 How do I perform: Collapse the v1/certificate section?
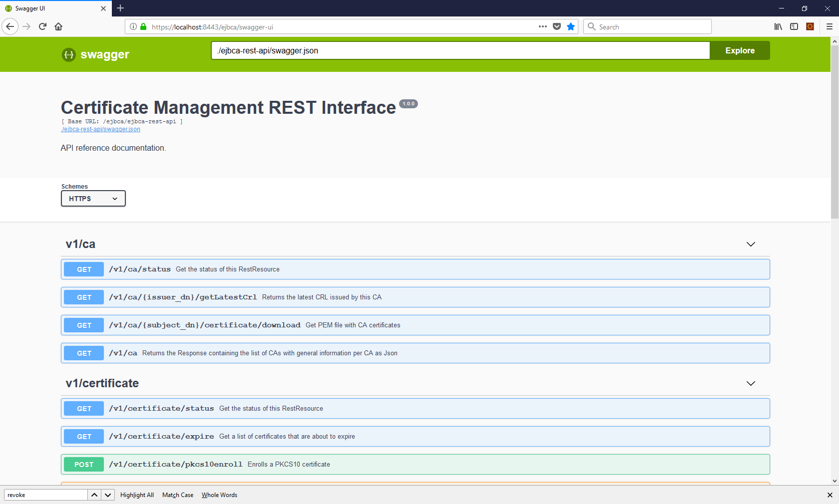(x=751, y=383)
